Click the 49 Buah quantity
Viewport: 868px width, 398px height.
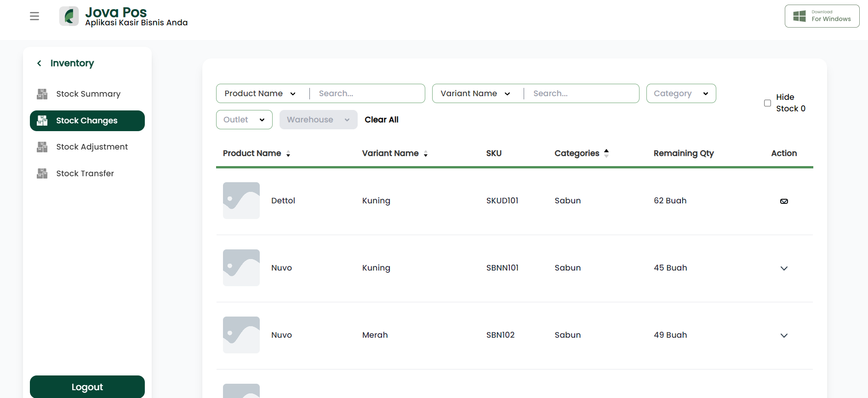point(671,335)
